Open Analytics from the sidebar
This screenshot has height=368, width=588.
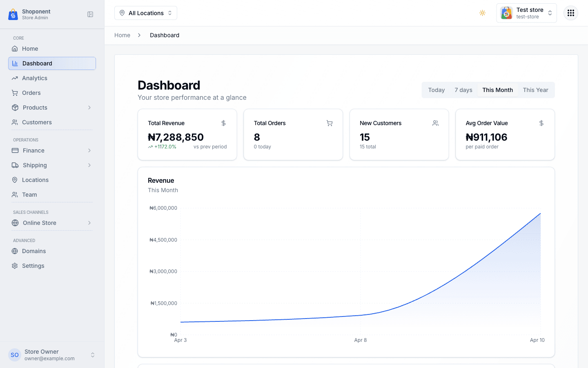pos(52,78)
